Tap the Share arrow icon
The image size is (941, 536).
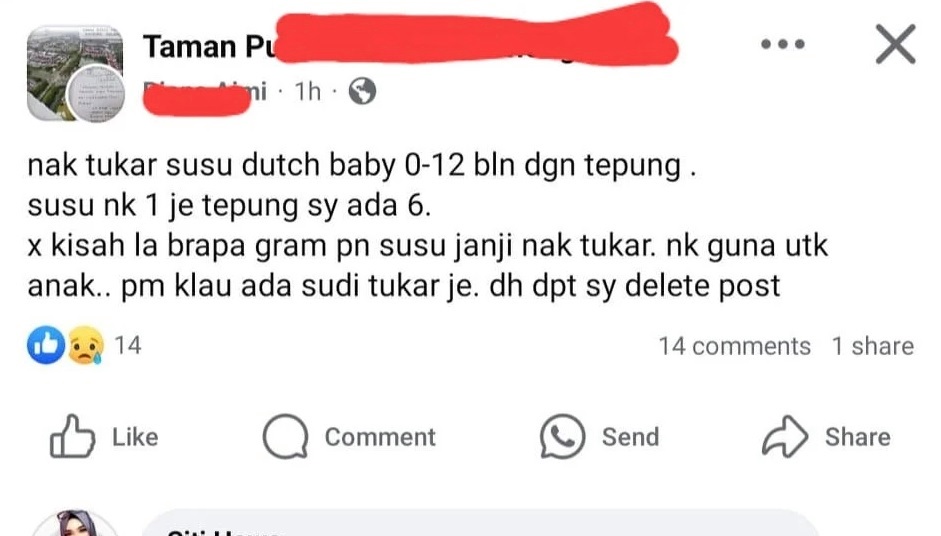coord(785,436)
